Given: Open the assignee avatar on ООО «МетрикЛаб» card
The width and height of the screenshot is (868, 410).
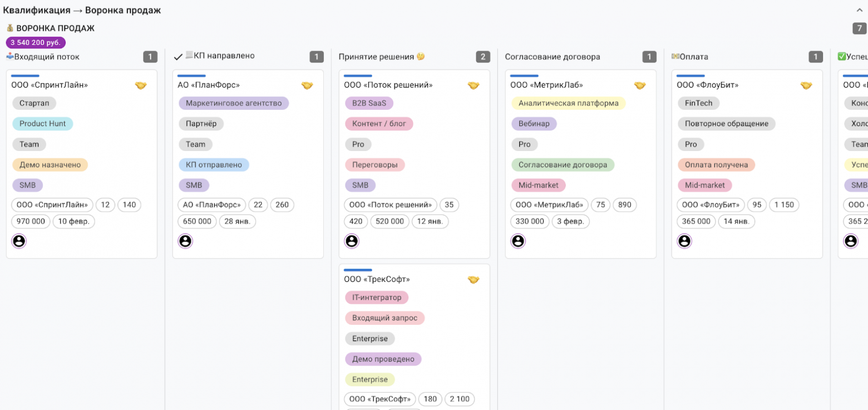Looking at the screenshot, I should [x=519, y=241].
